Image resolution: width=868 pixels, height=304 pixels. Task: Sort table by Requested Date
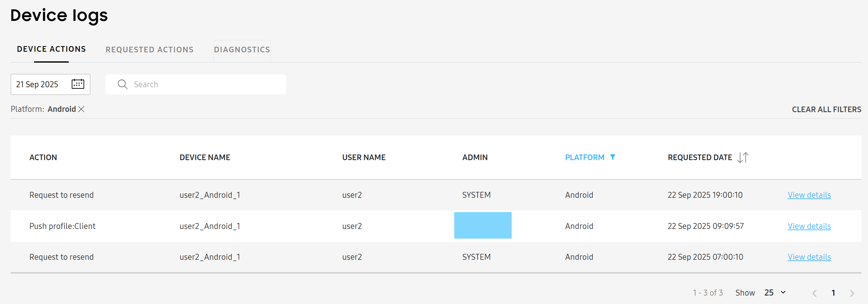point(700,157)
